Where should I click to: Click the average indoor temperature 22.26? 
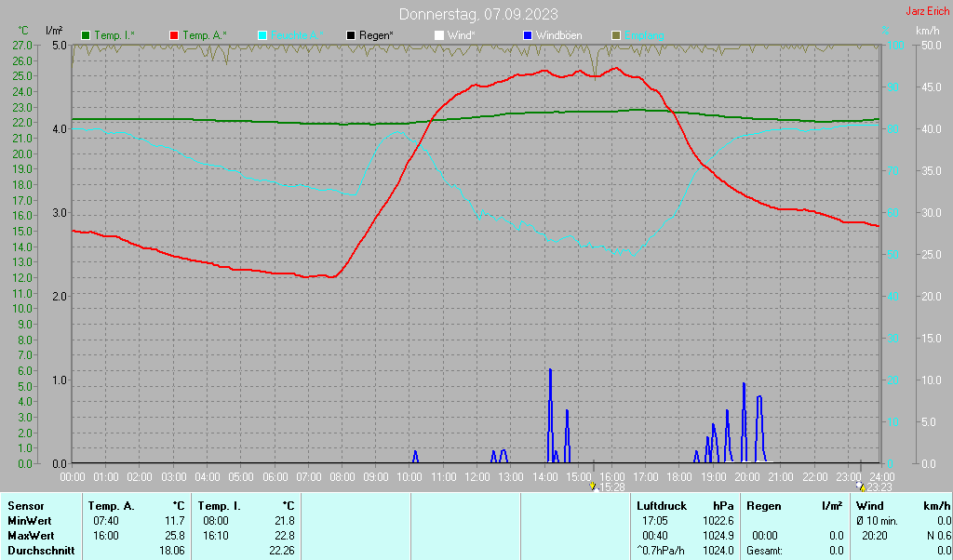tap(281, 551)
